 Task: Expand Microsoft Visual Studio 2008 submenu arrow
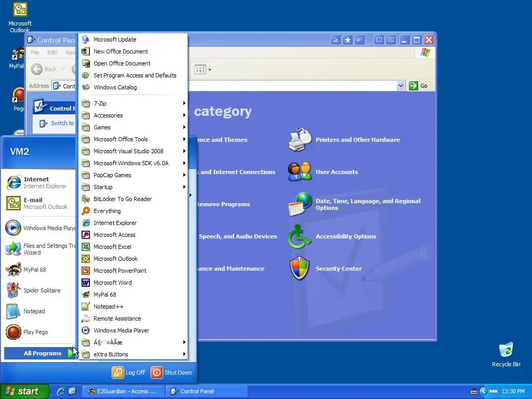[x=184, y=151]
